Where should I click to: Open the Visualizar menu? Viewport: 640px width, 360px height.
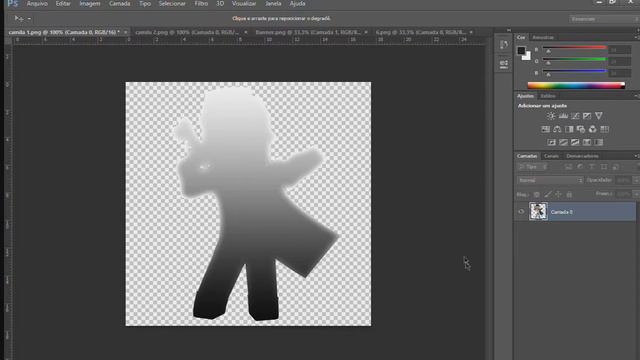(244, 4)
